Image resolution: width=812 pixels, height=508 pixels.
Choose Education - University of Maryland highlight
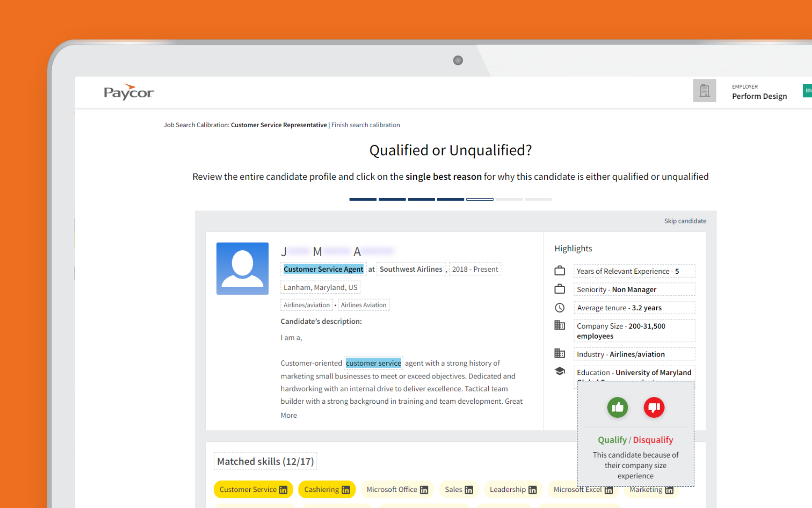[634, 373]
